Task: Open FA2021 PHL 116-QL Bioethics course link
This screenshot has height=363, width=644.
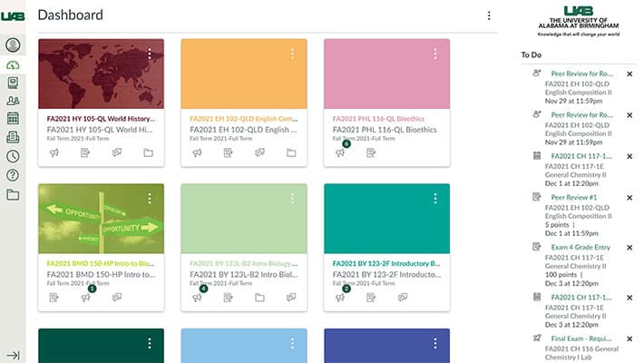Action: [x=378, y=119]
